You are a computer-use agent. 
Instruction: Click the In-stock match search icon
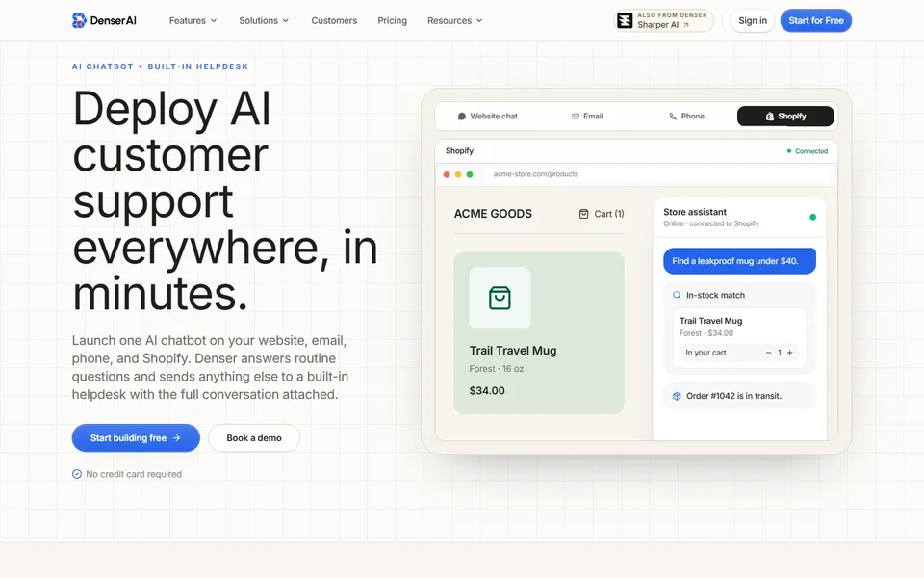677,295
